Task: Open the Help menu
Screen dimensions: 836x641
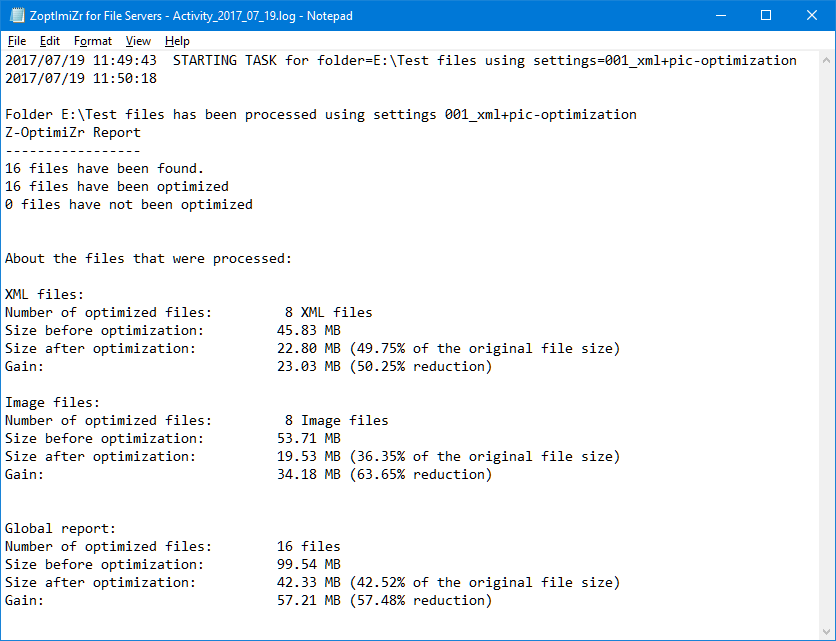Action: [x=177, y=41]
